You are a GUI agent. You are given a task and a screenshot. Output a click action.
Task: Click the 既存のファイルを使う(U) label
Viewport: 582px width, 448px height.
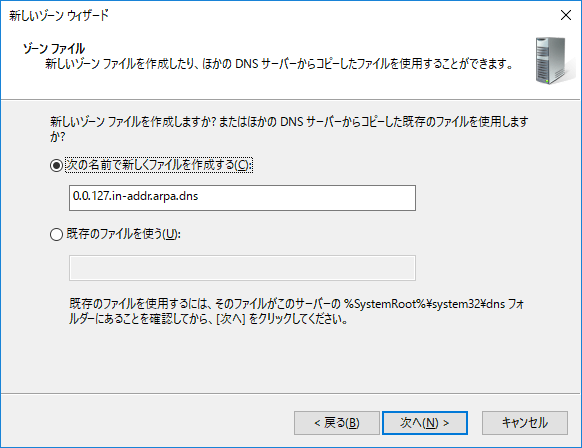pyautogui.click(x=123, y=234)
